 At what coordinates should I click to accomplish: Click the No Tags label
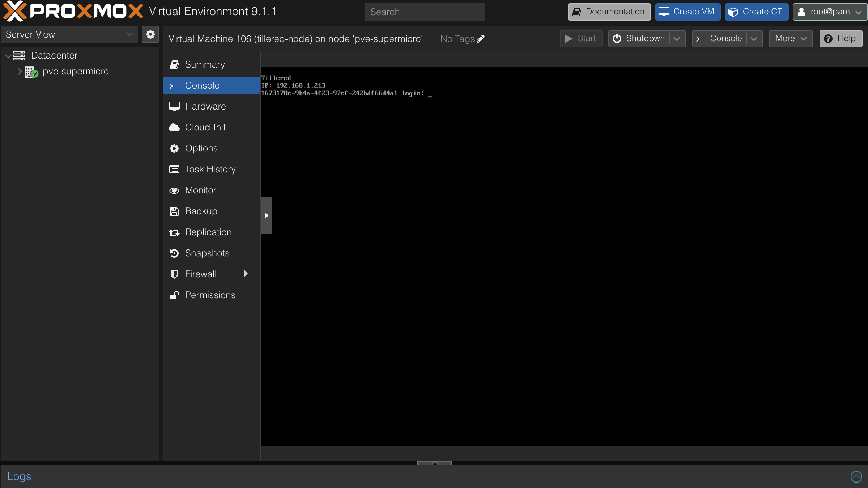[x=458, y=39]
